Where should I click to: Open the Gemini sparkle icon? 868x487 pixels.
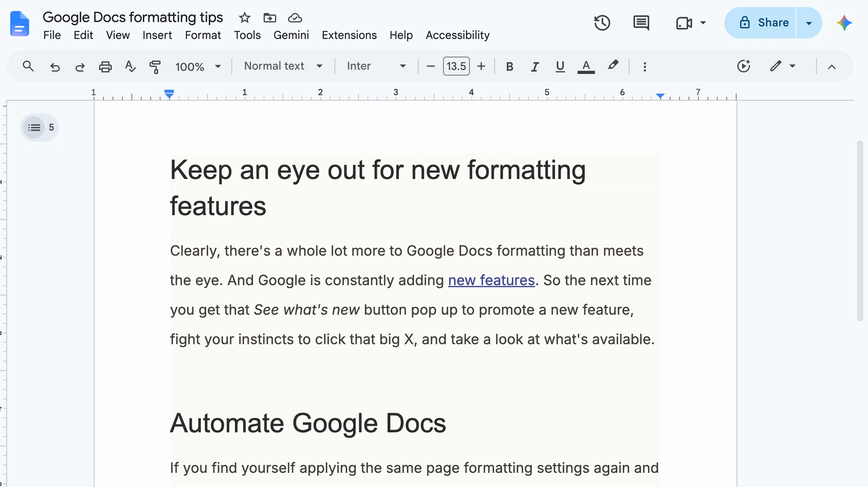tap(844, 23)
